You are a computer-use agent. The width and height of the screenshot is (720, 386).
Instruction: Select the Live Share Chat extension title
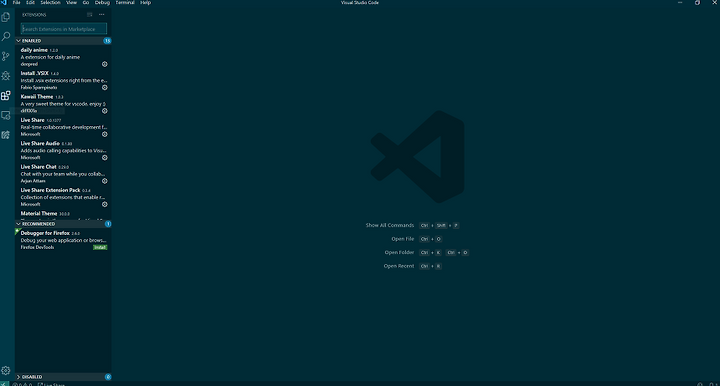tap(39, 167)
